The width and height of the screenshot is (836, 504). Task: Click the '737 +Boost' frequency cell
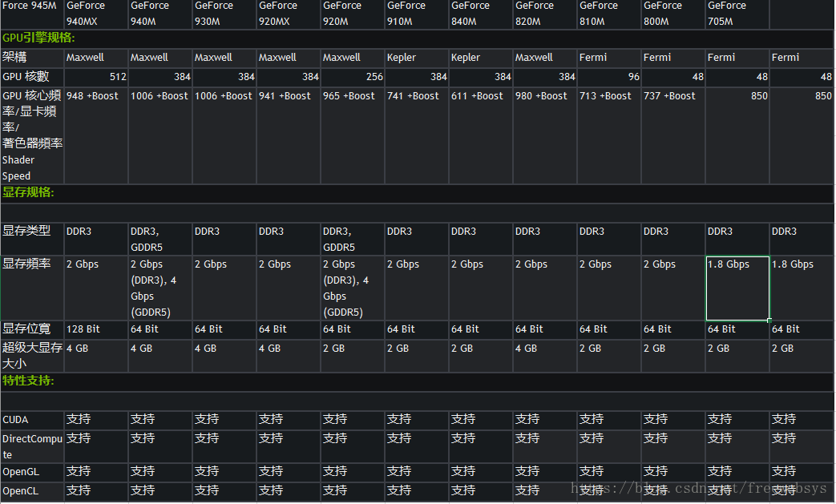pos(673,135)
